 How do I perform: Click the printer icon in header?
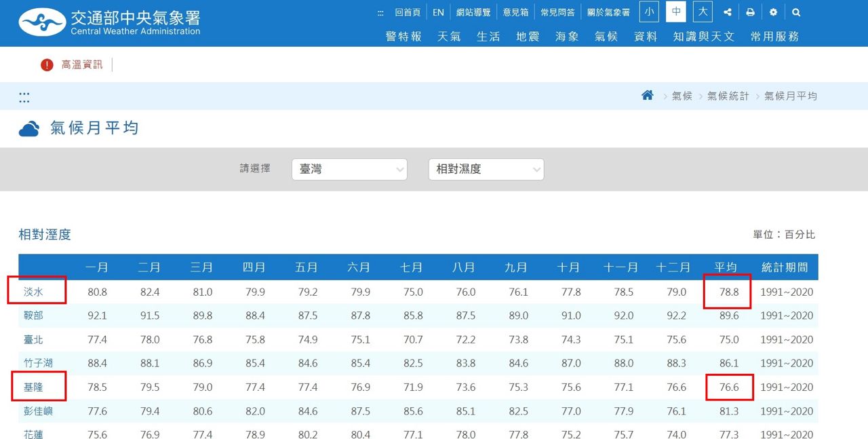(x=750, y=12)
